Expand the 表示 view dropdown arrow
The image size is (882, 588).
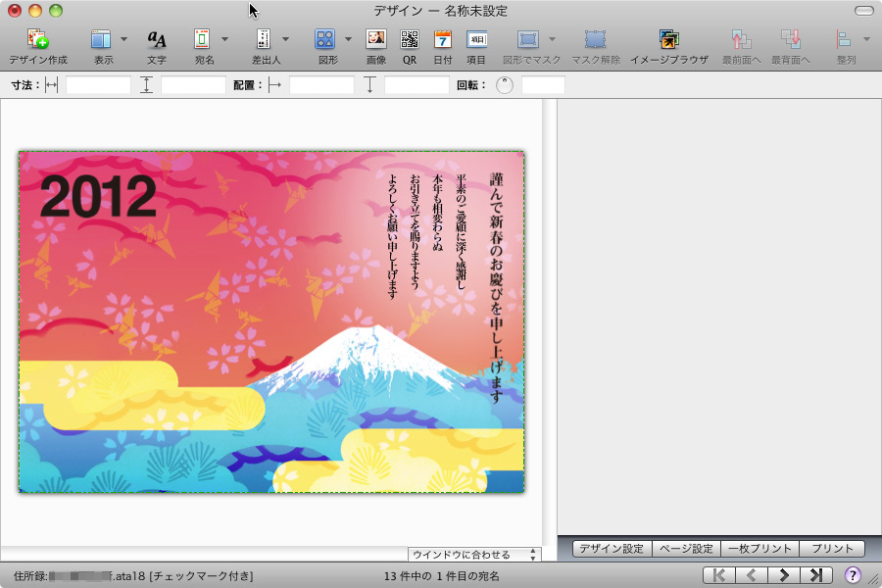pyautogui.click(x=123, y=40)
